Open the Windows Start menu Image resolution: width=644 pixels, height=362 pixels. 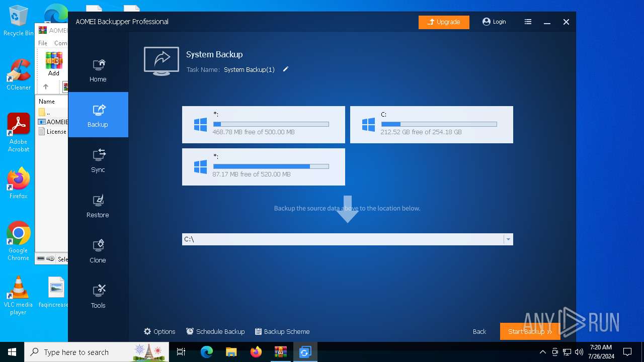pos(12,352)
